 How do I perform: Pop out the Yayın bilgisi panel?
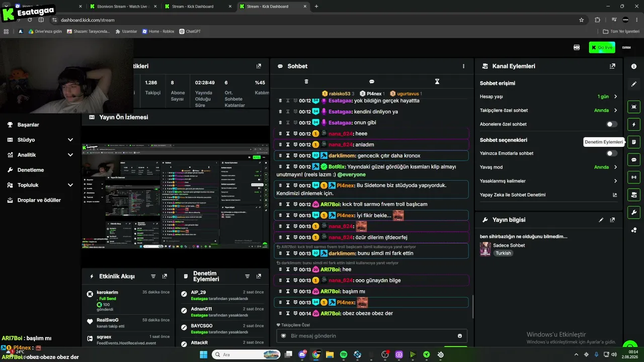[x=612, y=220]
